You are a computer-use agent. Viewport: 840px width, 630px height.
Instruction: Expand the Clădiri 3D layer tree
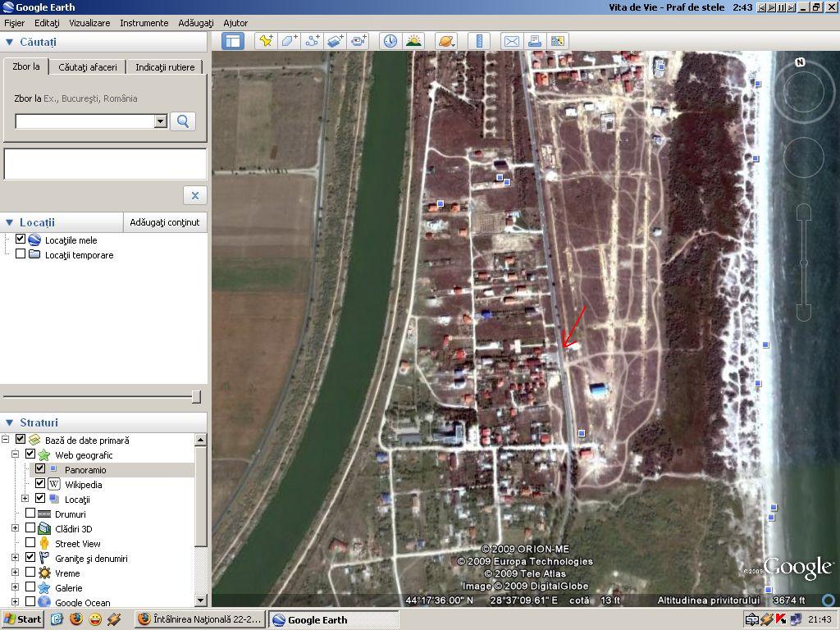pos(15,529)
